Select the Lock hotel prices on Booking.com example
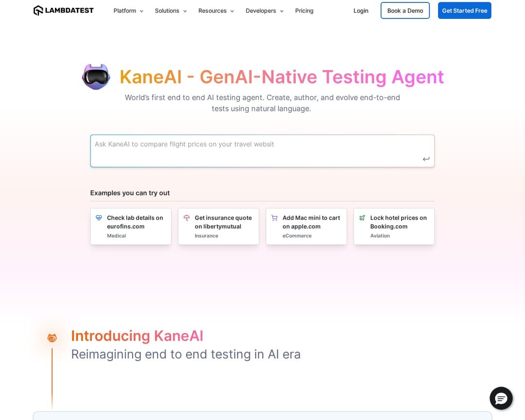This screenshot has height=420, width=525. click(x=394, y=226)
